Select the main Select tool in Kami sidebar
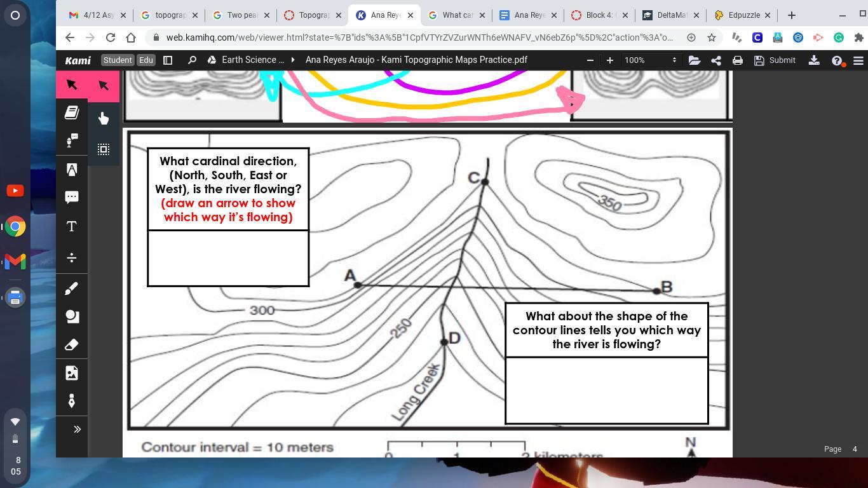 (72, 85)
